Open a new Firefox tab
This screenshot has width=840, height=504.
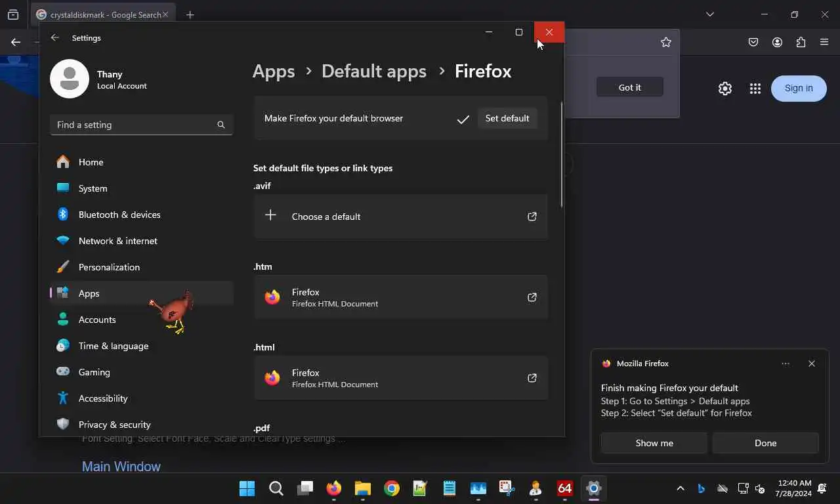coord(190,14)
